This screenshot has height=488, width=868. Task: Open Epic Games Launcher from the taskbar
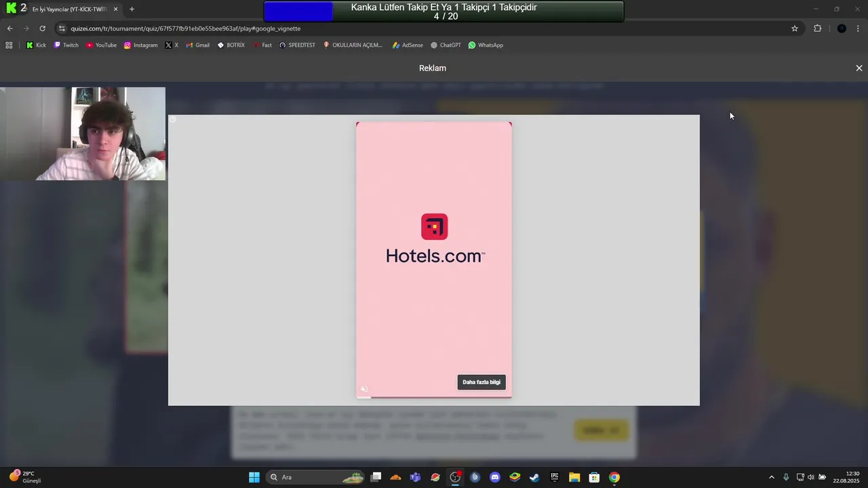[554, 477]
